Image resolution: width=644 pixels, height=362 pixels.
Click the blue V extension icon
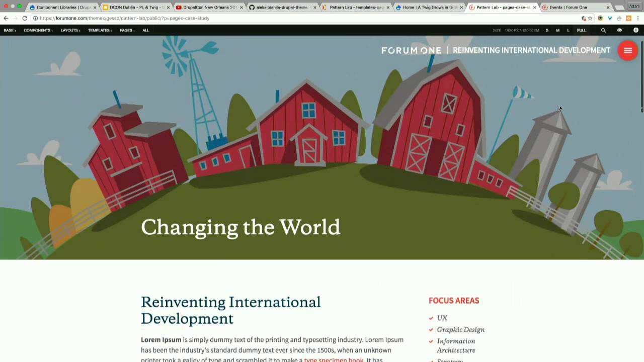point(610,18)
